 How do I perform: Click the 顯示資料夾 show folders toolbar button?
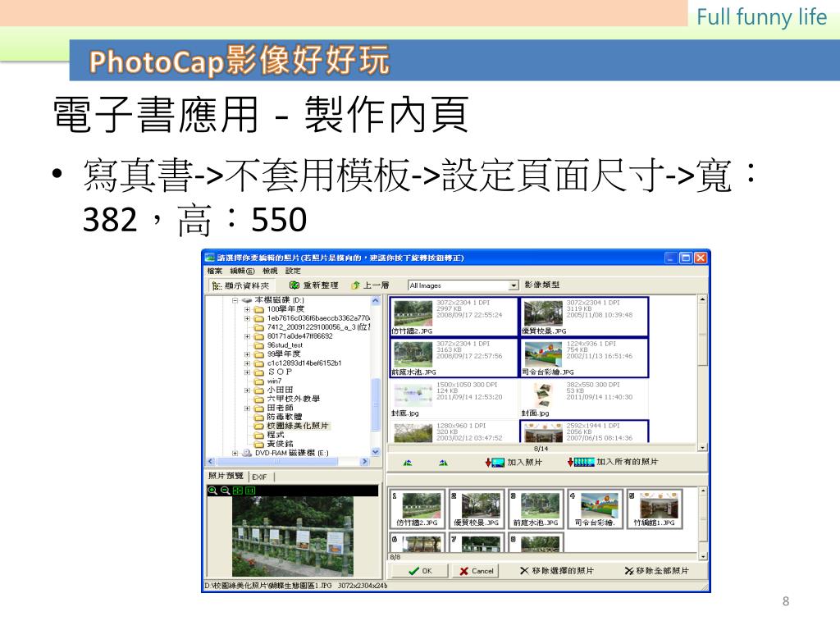240,285
